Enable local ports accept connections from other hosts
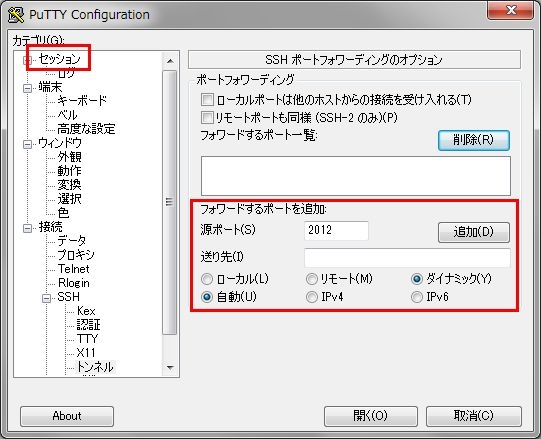The width and height of the screenshot is (541, 439). pyautogui.click(x=207, y=100)
